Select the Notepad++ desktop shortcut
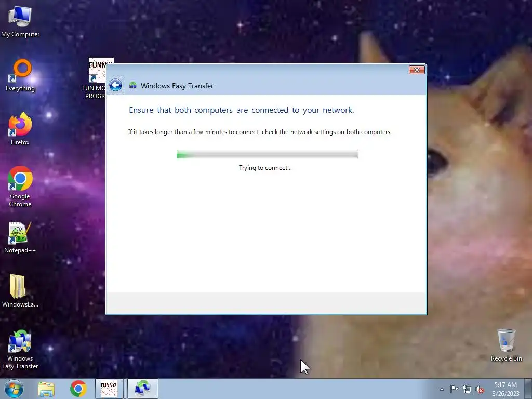 coord(20,237)
